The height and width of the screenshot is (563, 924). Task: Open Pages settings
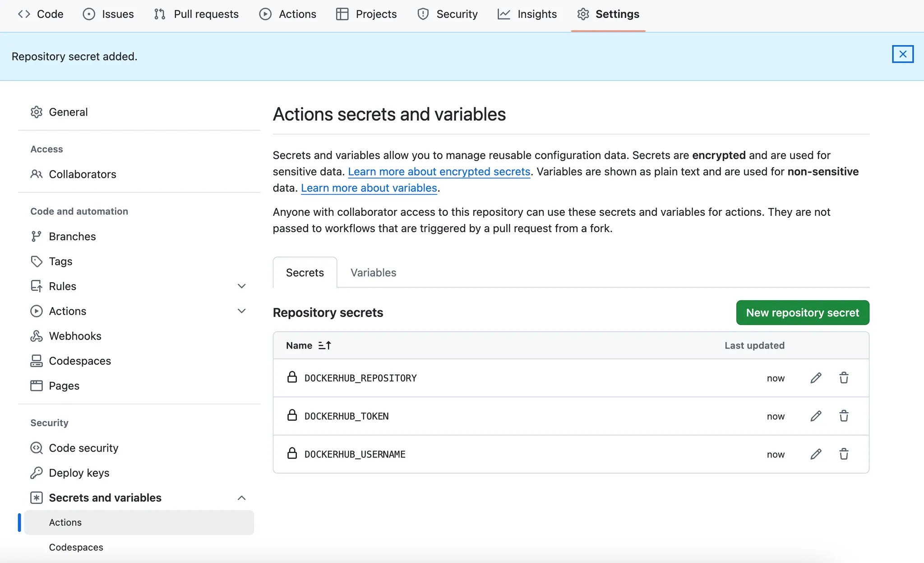click(x=139, y=386)
